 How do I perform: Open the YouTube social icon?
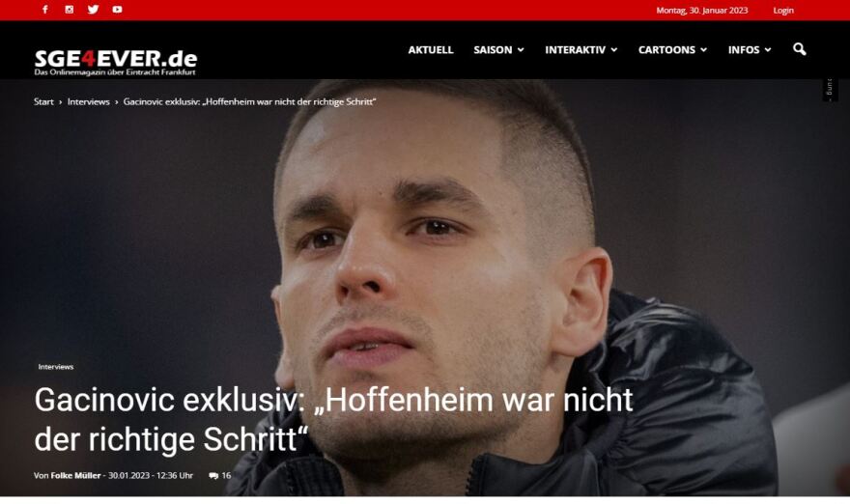(x=117, y=10)
